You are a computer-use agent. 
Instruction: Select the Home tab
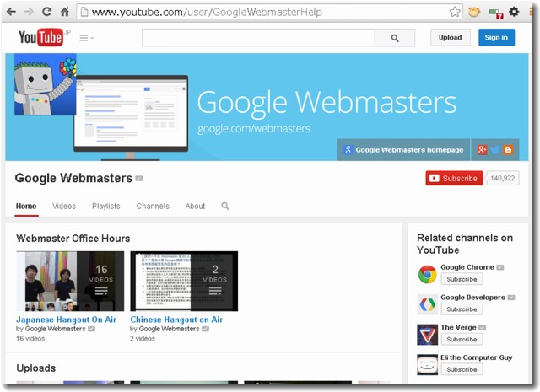pyautogui.click(x=26, y=207)
